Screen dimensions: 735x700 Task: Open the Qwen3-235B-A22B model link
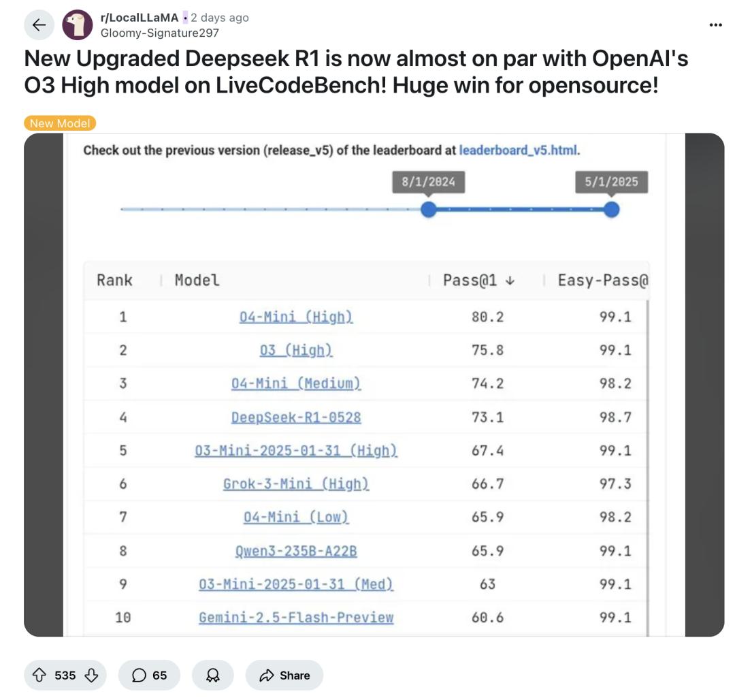pos(296,550)
